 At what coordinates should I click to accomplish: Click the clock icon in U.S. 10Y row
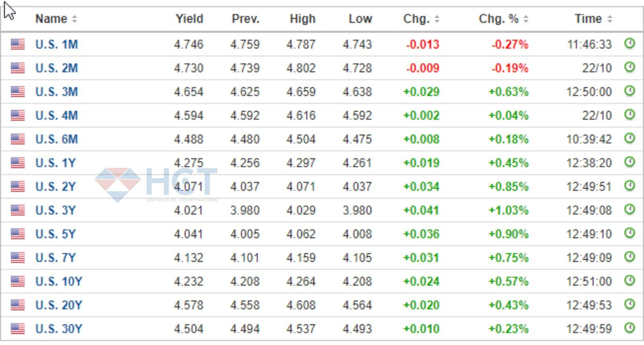[630, 280]
